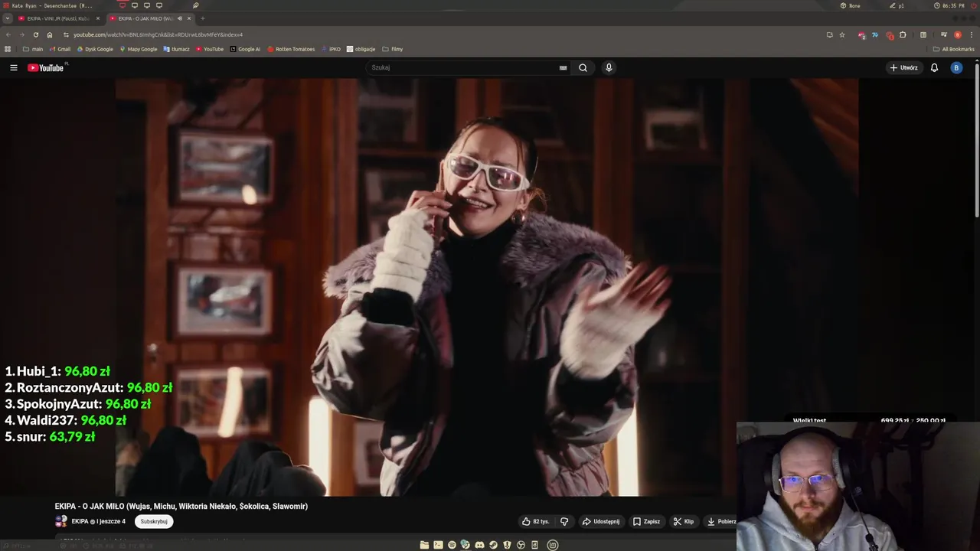The height and width of the screenshot is (551, 980).
Task: Close the EKIPA - O JAK MIŁO tab
Action: click(189, 18)
